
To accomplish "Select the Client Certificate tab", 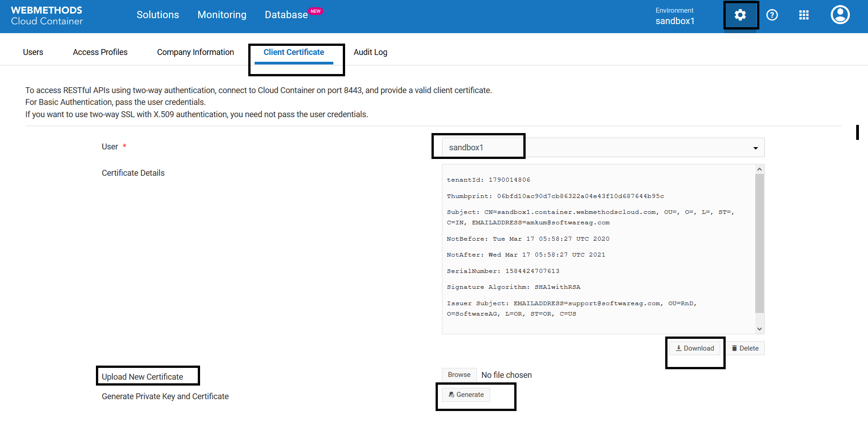I will [294, 52].
